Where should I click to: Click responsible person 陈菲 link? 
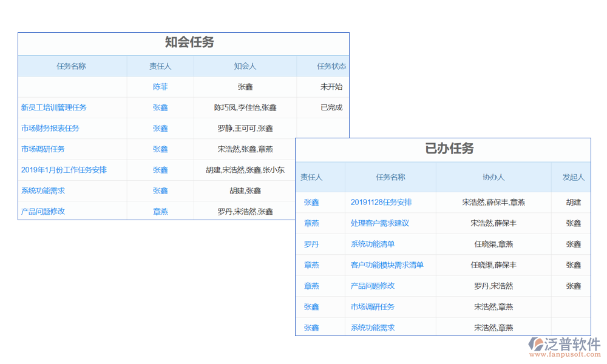[160, 87]
